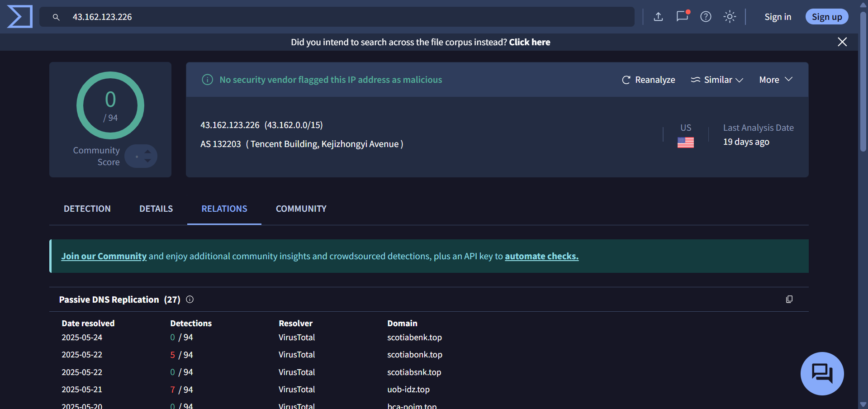The image size is (868, 409).
Task: Toggle the light theme sun icon
Action: 729,16
